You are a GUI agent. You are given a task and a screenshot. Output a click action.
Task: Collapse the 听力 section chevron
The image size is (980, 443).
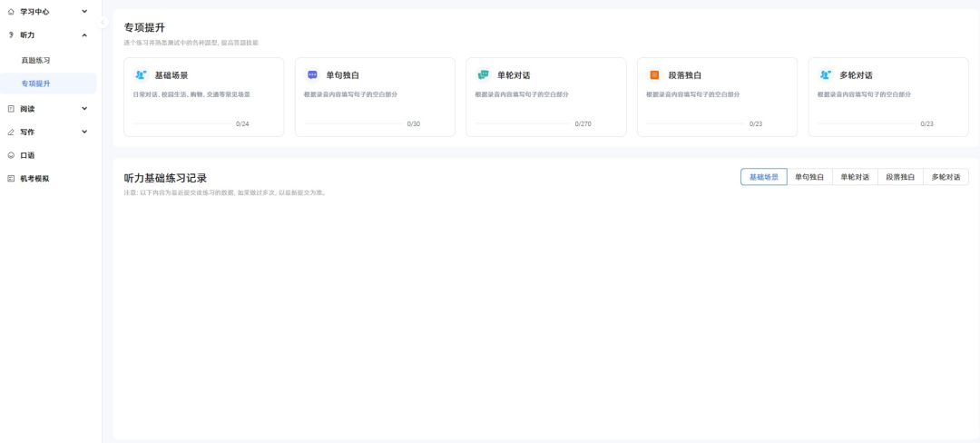[x=84, y=35]
